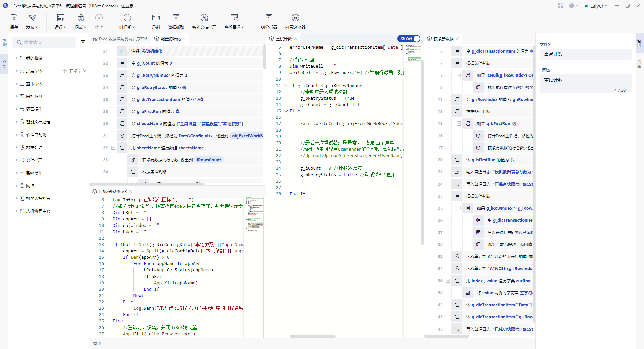Open the help question mark menu
This screenshot has width=644, height=349.
(x=574, y=6)
